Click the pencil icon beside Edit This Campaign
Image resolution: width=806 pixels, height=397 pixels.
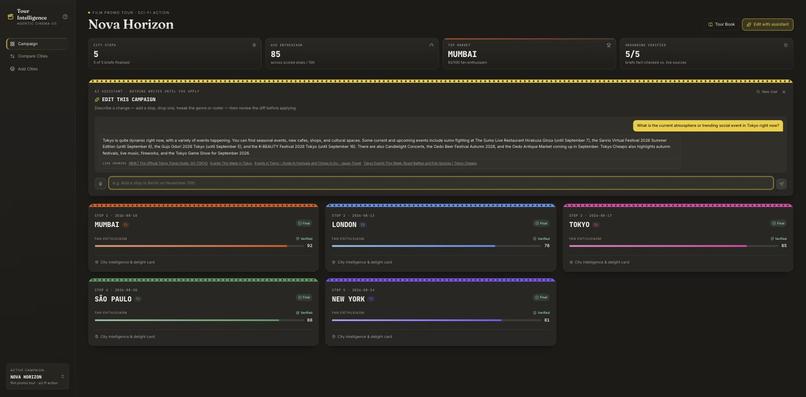[x=97, y=99]
